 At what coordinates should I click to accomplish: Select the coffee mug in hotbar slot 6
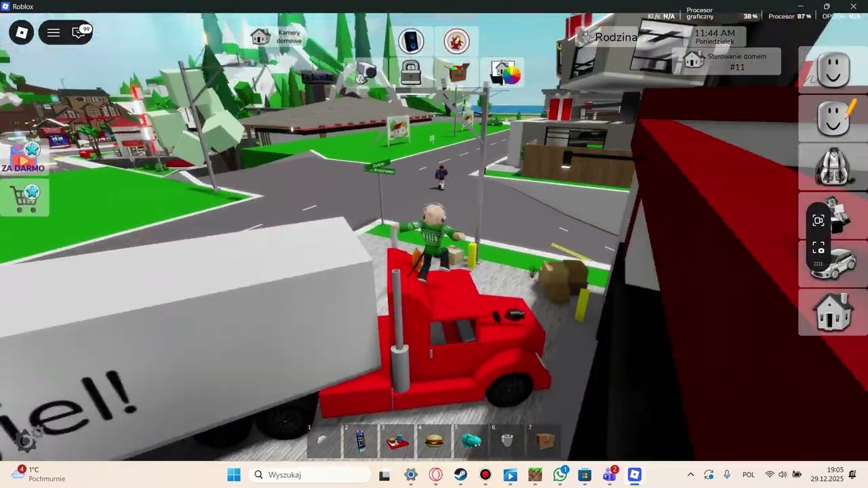pos(507,441)
